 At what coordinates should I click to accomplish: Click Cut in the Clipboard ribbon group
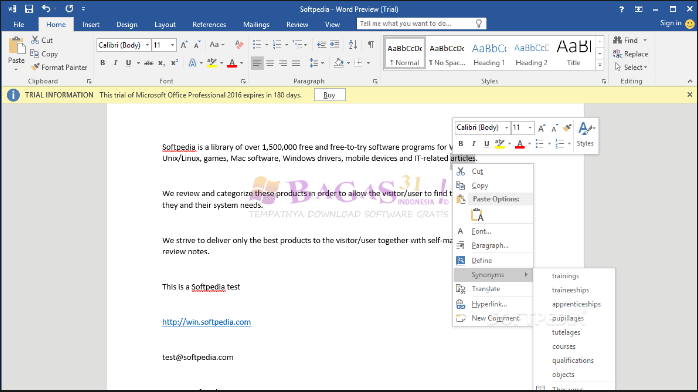[x=42, y=40]
